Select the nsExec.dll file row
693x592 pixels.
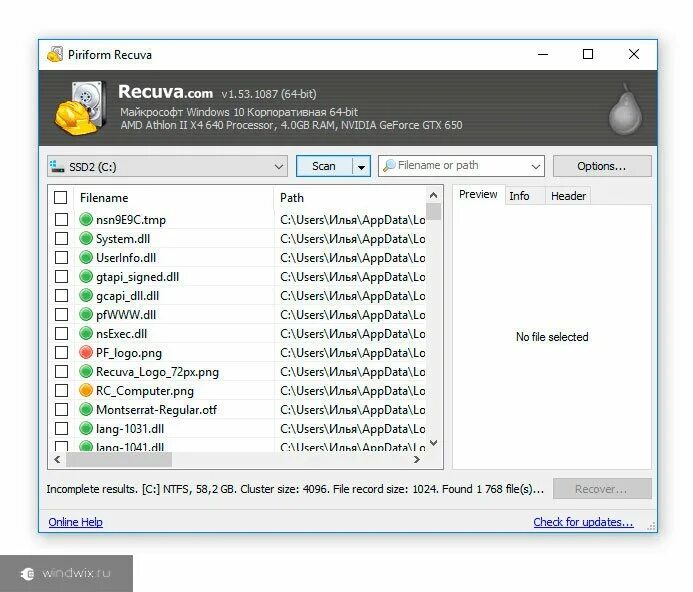tap(239, 333)
